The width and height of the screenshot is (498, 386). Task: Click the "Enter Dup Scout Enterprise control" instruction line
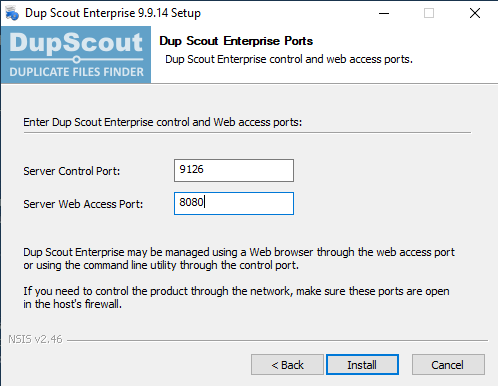(x=163, y=122)
